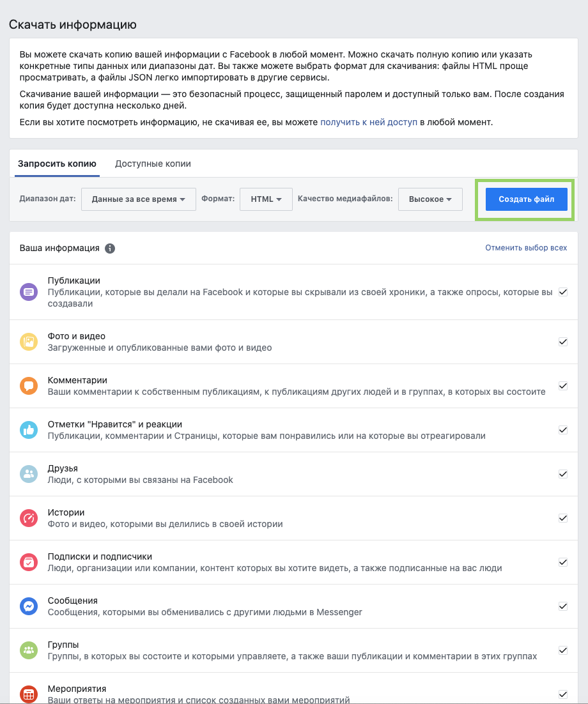Open the HTML format dropdown

tap(266, 199)
